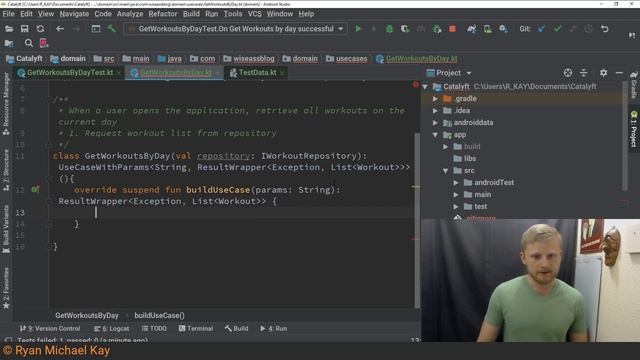The width and height of the screenshot is (640, 360).
Task: Click the Save All toolbar icon
Action: [24, 29]
